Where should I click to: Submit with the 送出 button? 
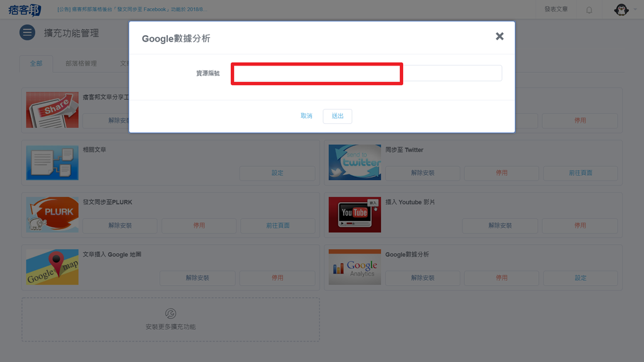pos(338,116)
